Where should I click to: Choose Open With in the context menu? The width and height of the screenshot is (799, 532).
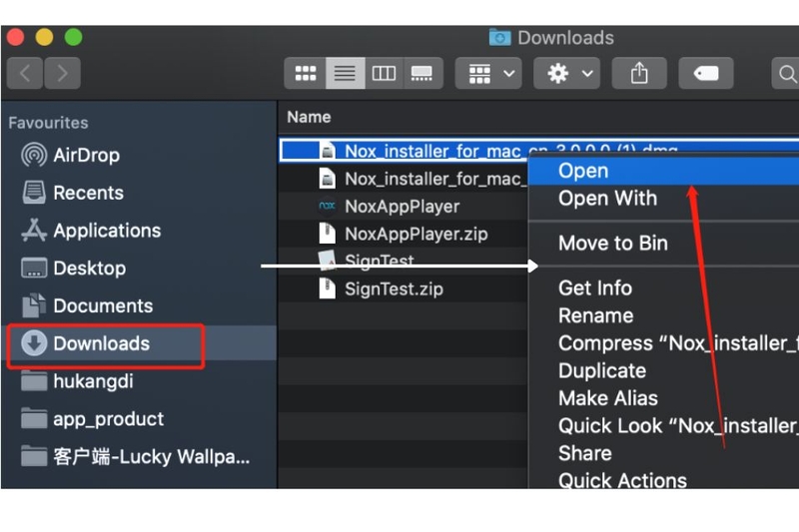point(664,198)
